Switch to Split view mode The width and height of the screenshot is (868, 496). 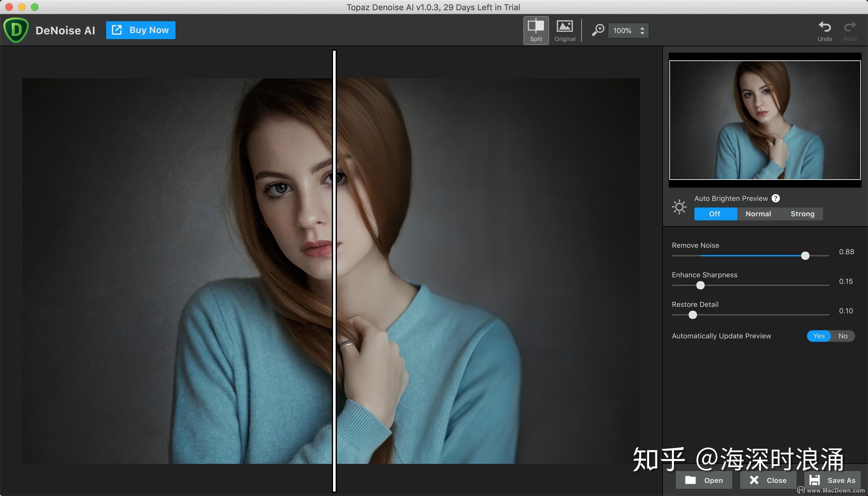point(536,30)
